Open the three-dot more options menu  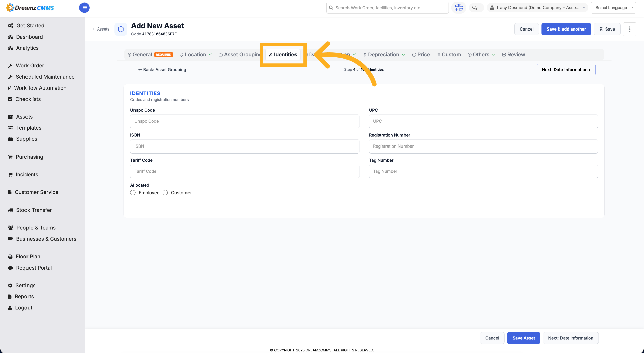click(x=630, y=29)
